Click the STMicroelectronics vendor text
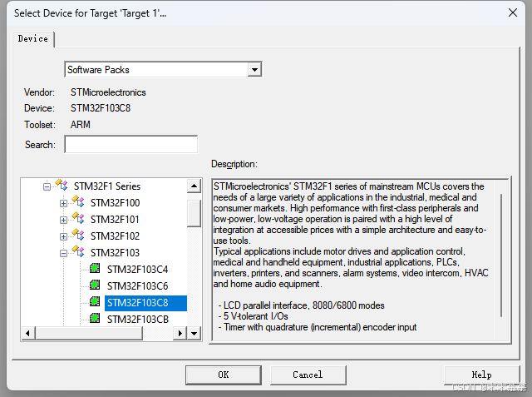532x397 pixels. click(108, 92)
